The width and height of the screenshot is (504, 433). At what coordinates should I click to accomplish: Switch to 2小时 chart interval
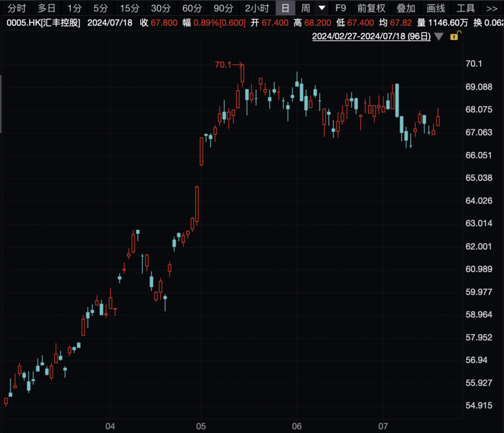pos(257,8)
